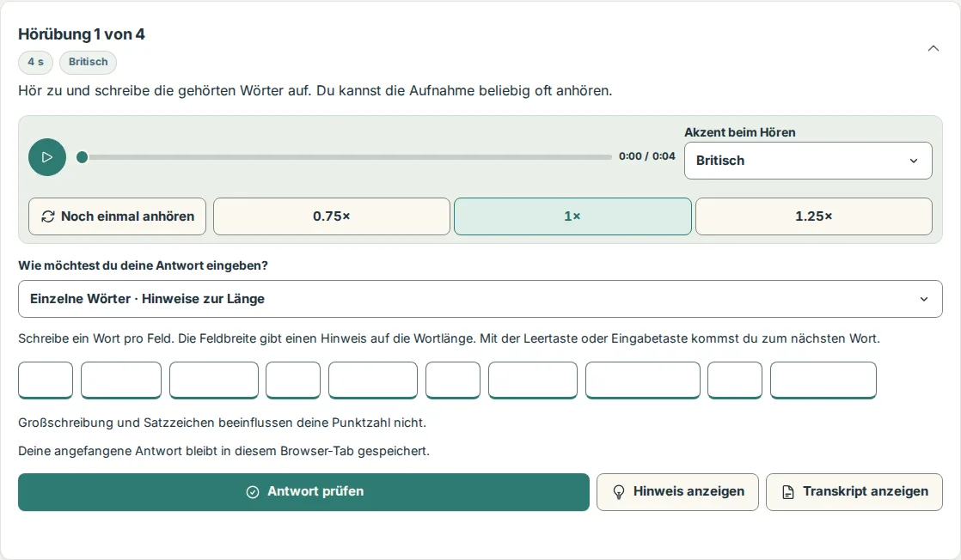This screenshot has height=560, width=961.
Task: Click the ninth word input field
Action: pyautogui.click(x=735, y=380)
